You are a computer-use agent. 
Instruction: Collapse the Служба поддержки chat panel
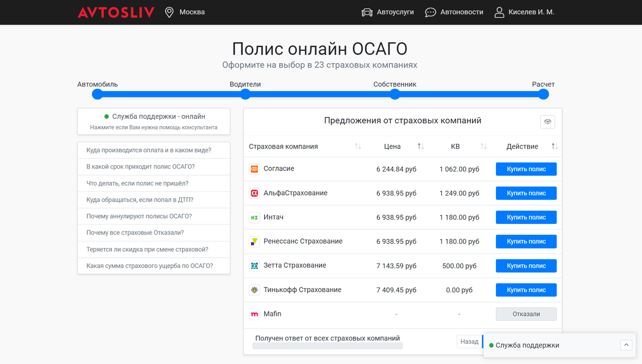click(625, 345)
